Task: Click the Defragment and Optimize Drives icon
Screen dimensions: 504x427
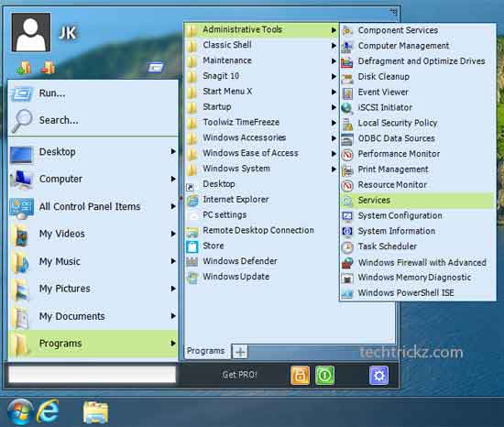Action: 347,61
